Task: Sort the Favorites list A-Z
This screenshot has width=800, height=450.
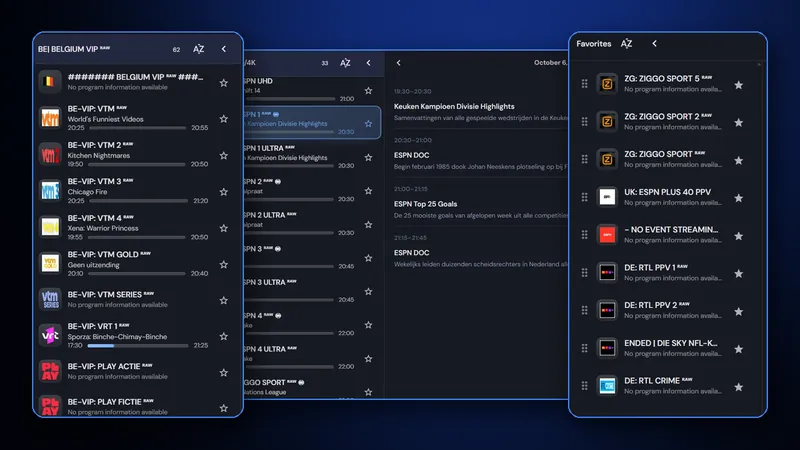Action: 627,44
